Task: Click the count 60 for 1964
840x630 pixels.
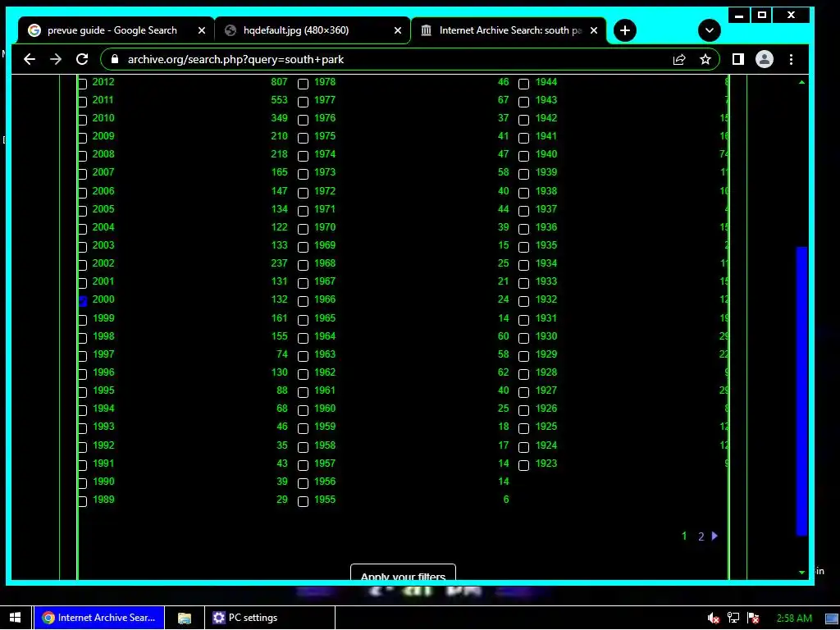Action: 504,336
